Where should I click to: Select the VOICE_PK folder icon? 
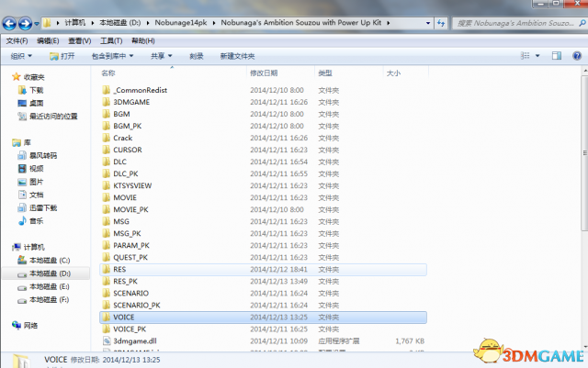[107, 329]
